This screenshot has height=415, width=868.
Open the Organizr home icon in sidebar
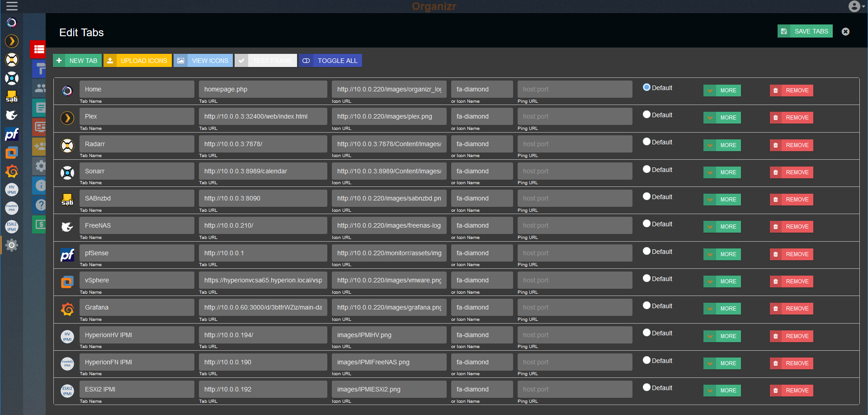pos(12,23)
